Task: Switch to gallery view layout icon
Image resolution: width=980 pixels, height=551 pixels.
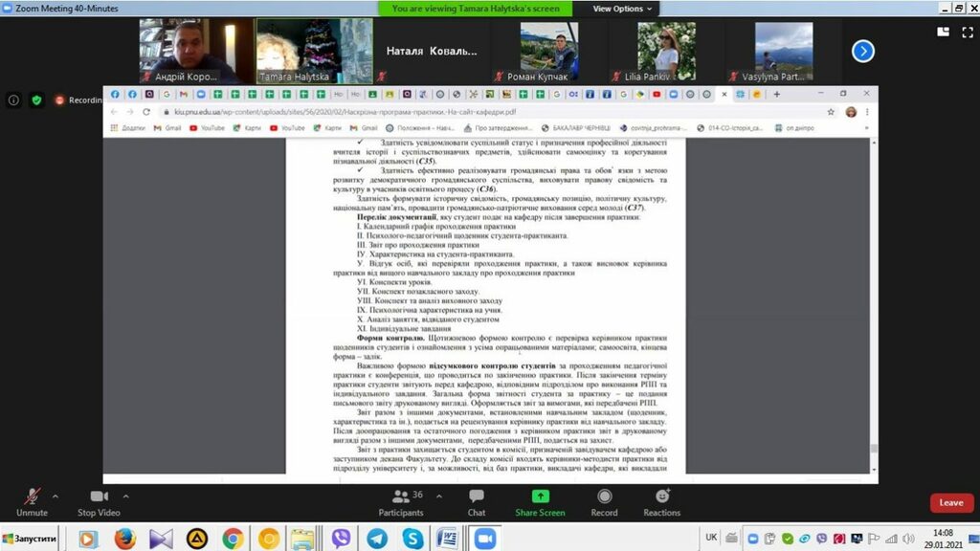Action: click(944, 31)
